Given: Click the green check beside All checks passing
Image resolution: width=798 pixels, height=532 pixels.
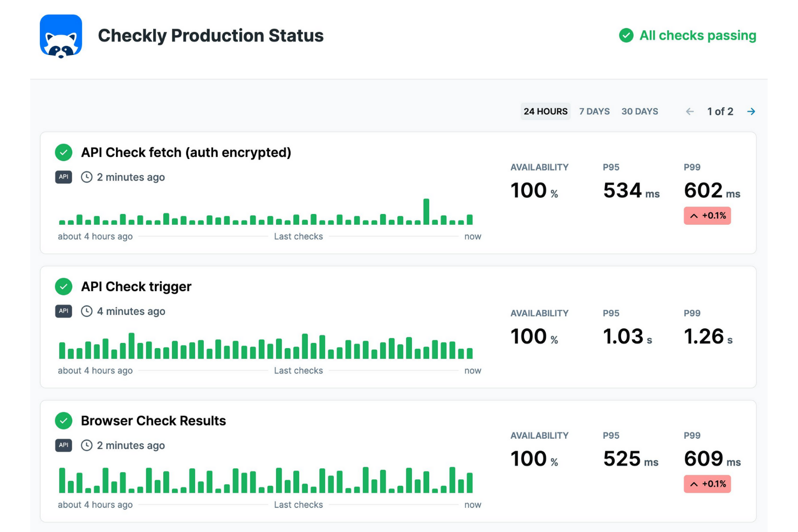Looking at the screenshot, I should point(626,36).
